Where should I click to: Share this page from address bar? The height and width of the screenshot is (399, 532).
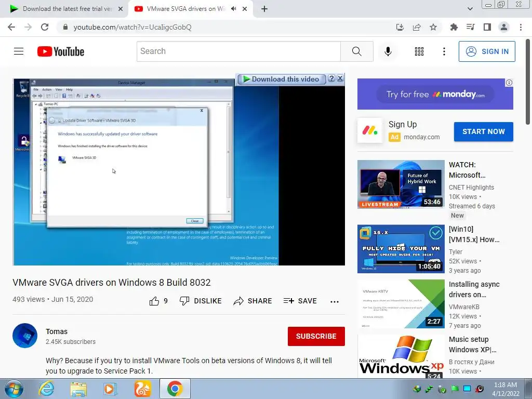(417, 27)
